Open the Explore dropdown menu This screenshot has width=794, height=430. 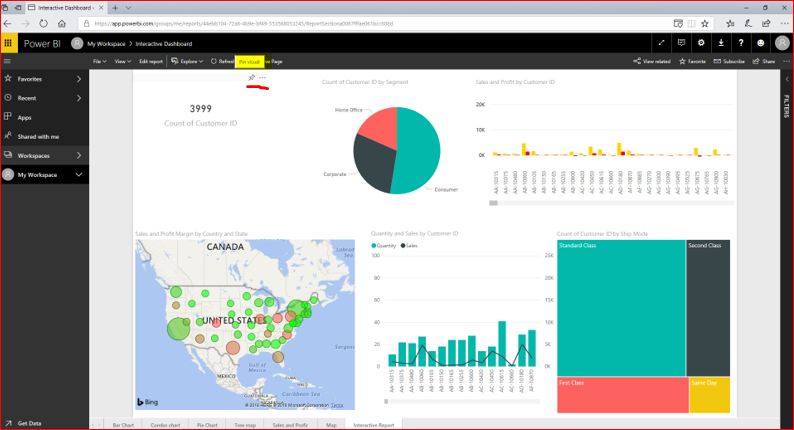187,61
